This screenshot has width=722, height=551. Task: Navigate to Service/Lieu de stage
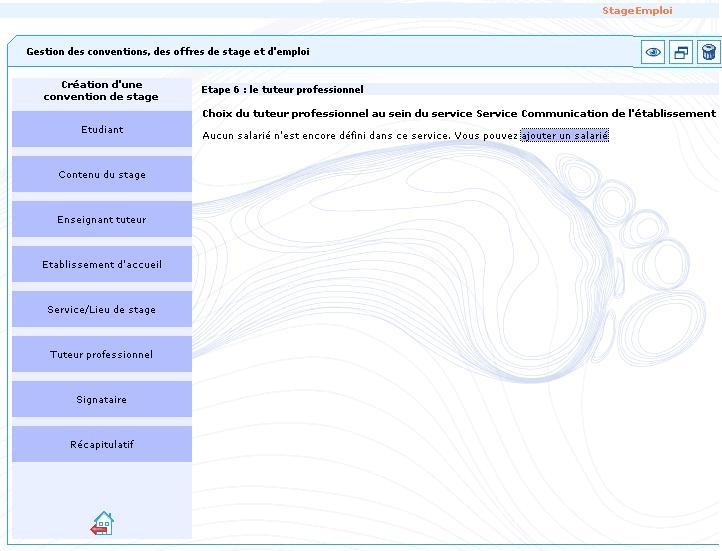(x=102, y=309)
